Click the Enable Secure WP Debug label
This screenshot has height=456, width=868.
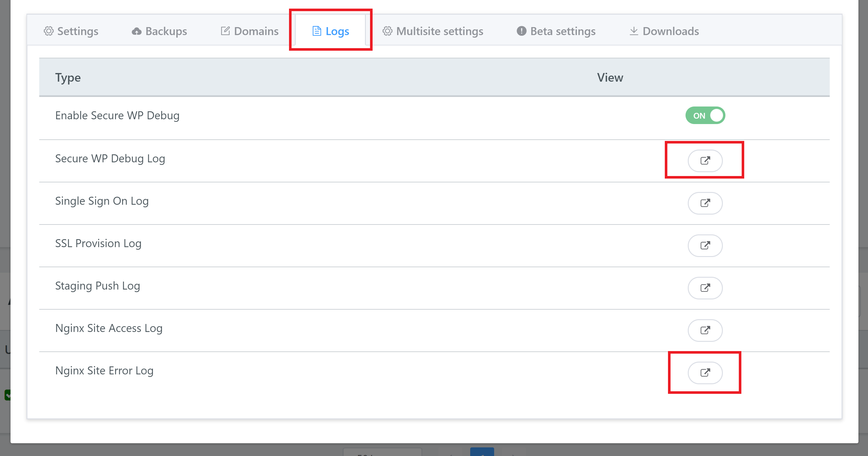click(117, 115)
